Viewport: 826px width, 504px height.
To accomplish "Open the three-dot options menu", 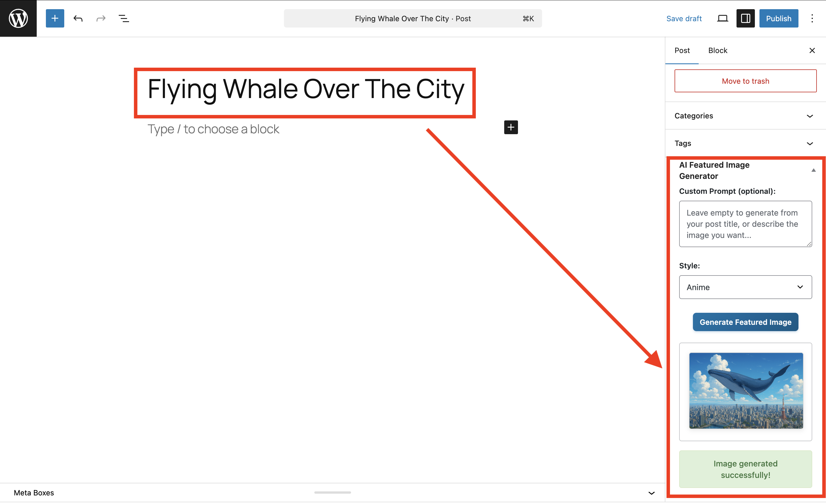I will pyautogui.click(x=812, y=18).
